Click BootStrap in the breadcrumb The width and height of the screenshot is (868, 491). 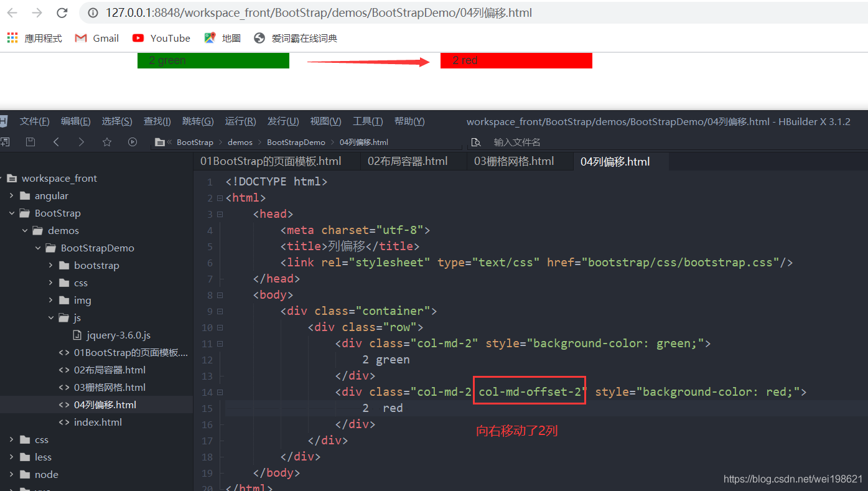(195, 143)
